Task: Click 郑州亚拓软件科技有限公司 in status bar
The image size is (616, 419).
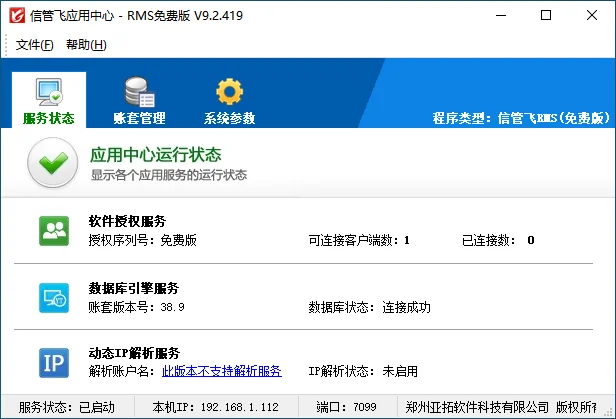Action: (477, 408)
